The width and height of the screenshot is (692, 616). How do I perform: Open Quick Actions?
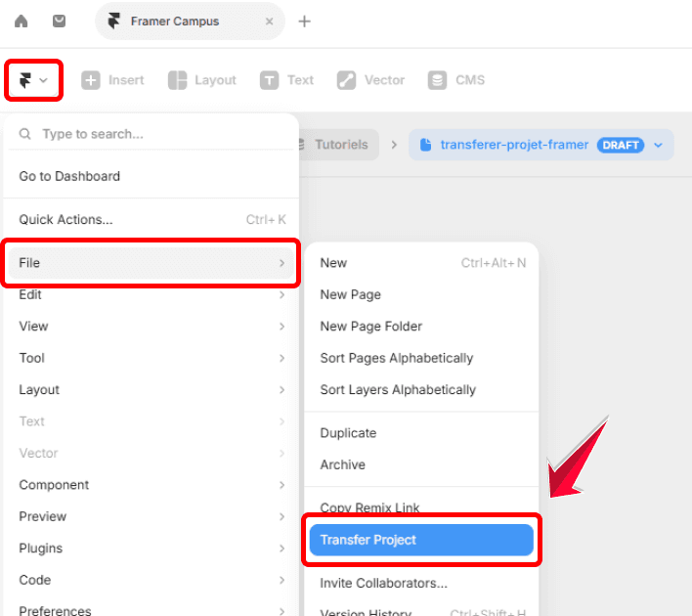[x=151, y=219]
